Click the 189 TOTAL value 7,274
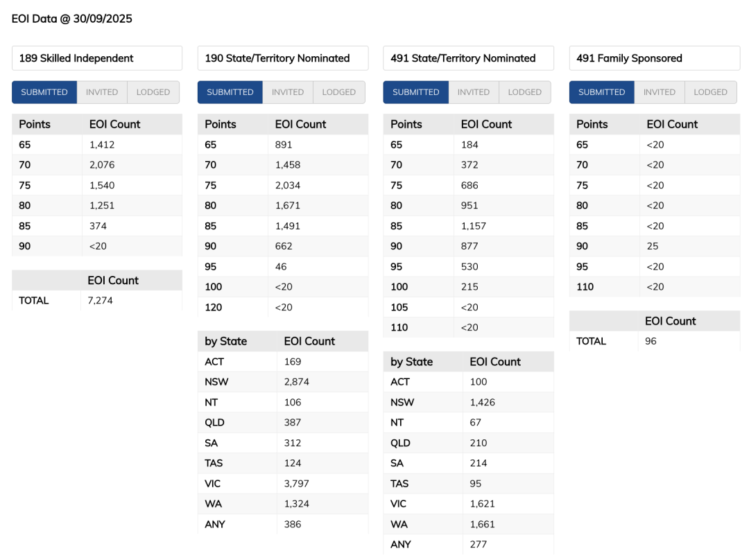 pyautogui.click(x=101, y=301)
